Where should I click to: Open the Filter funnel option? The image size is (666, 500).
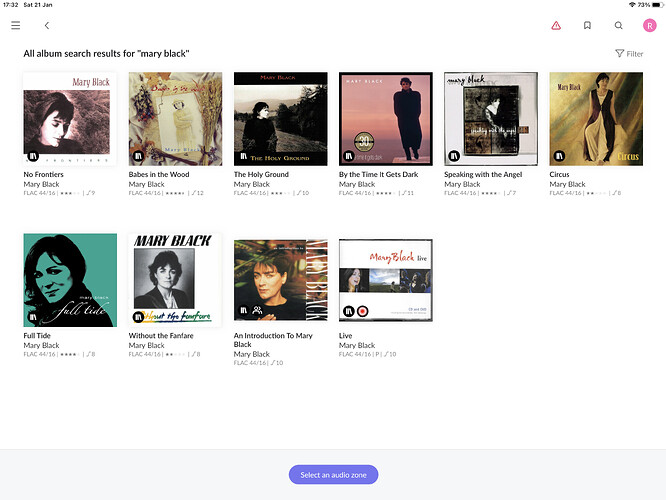(629, 54)
